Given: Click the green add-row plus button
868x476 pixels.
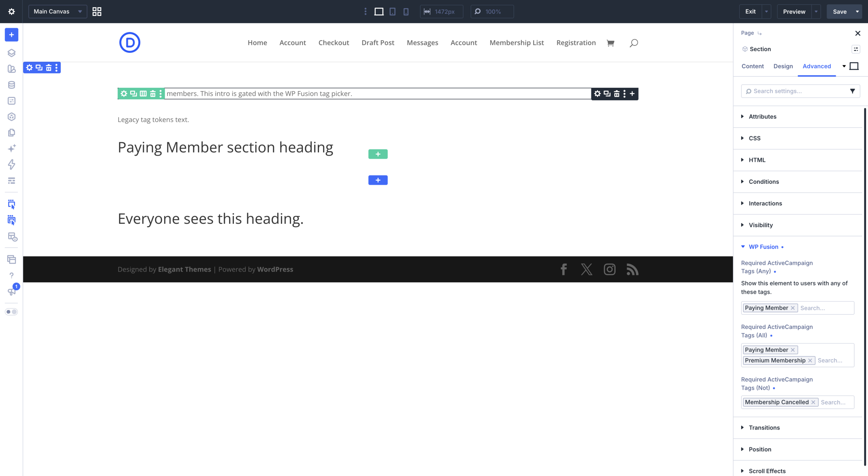Looking at the screenshot, I should [x=378, y=154].
